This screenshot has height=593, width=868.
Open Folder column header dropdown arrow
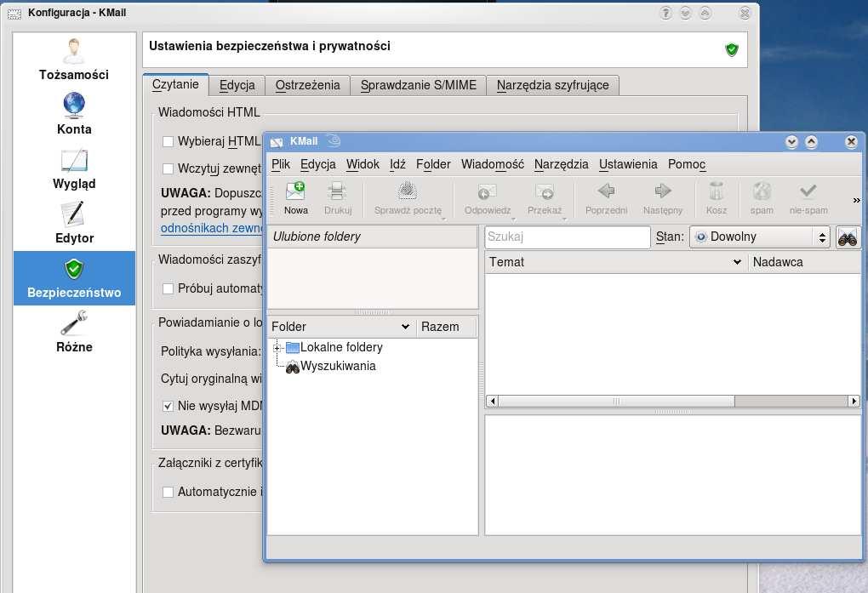(x=405, y=327)
